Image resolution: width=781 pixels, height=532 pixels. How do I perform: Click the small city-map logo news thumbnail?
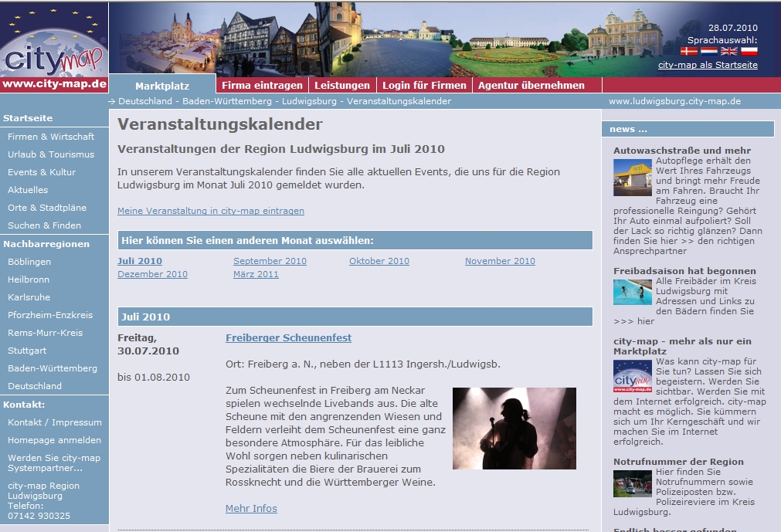633,376
